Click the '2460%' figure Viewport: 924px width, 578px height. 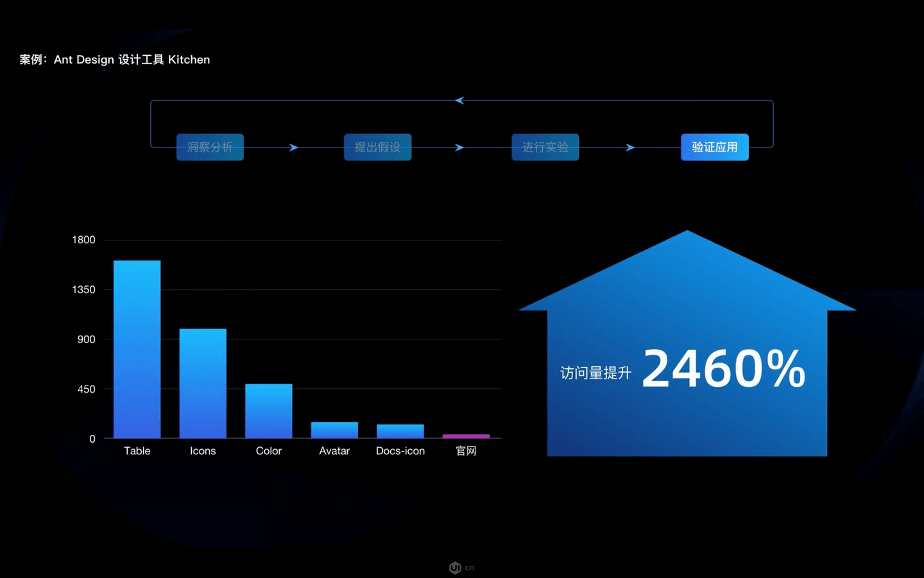tap(723, 369)
